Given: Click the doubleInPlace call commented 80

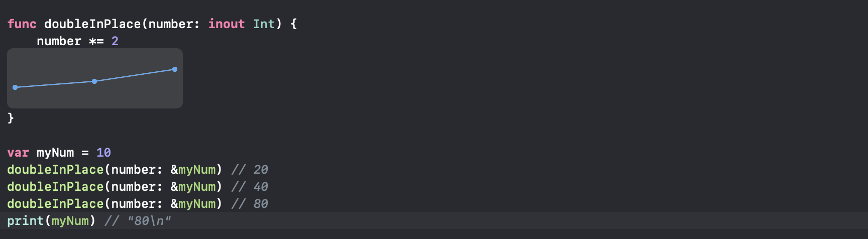Looking at the screenshot, I should coord(115,204).
